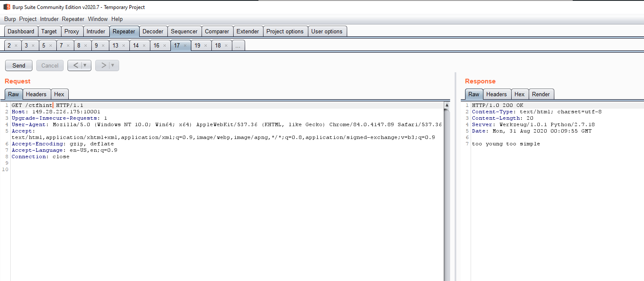The height and width of the screenshot is (281, 644).
Task: Open the back history dropdown arrow
Action: coord(86,65)
